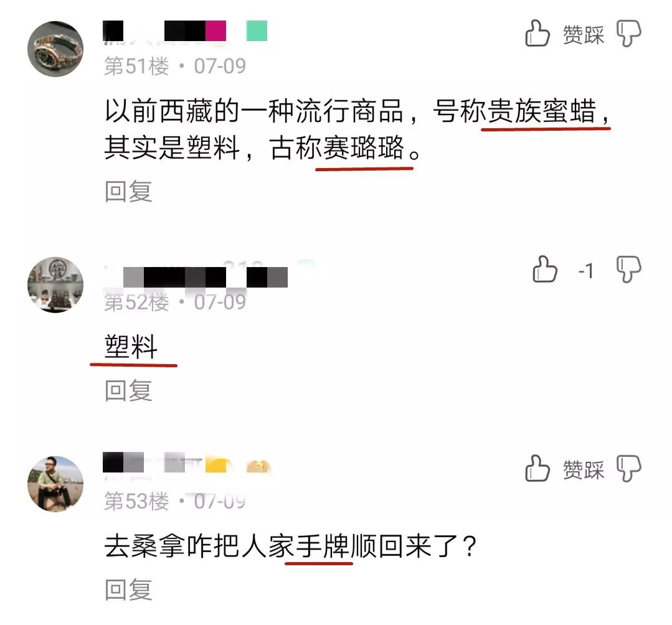Open the wristwatch avatar profile
This screenshot has width=672, height=625.
tap(55, 49)
